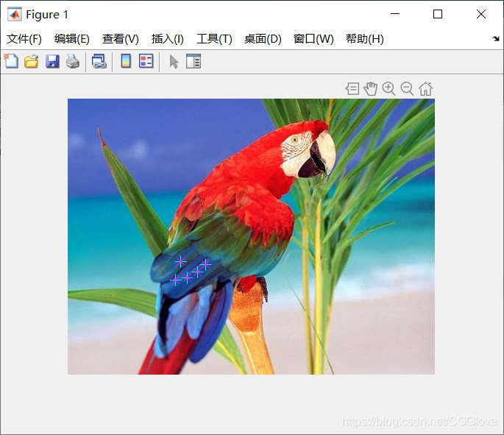504x435 pixels.
Task: Dock figure using the small arrow icon
Action: click(496, 38)
